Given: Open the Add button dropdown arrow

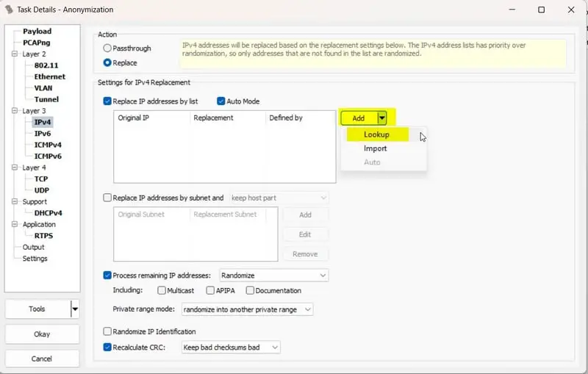Looking at the screenshot, I should 381,118.
